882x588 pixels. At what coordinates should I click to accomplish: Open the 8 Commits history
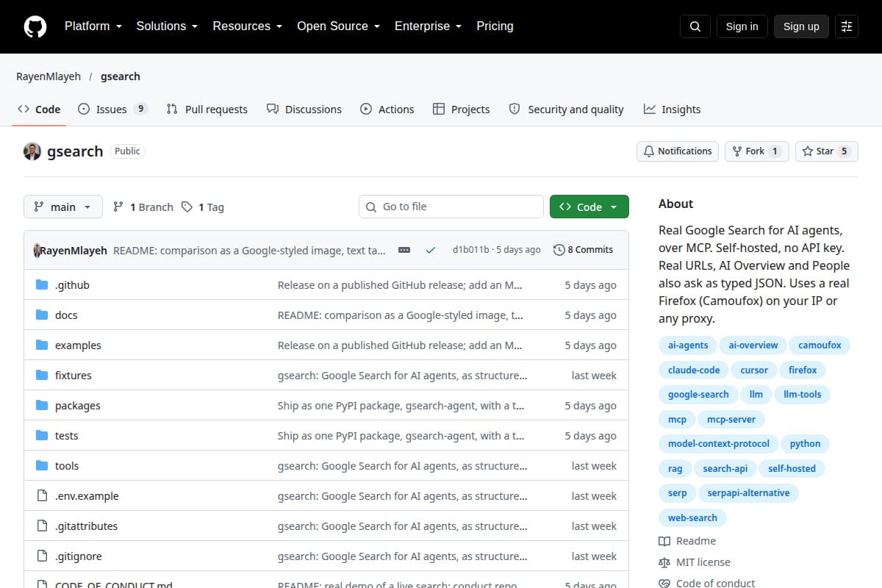[583, 250]
